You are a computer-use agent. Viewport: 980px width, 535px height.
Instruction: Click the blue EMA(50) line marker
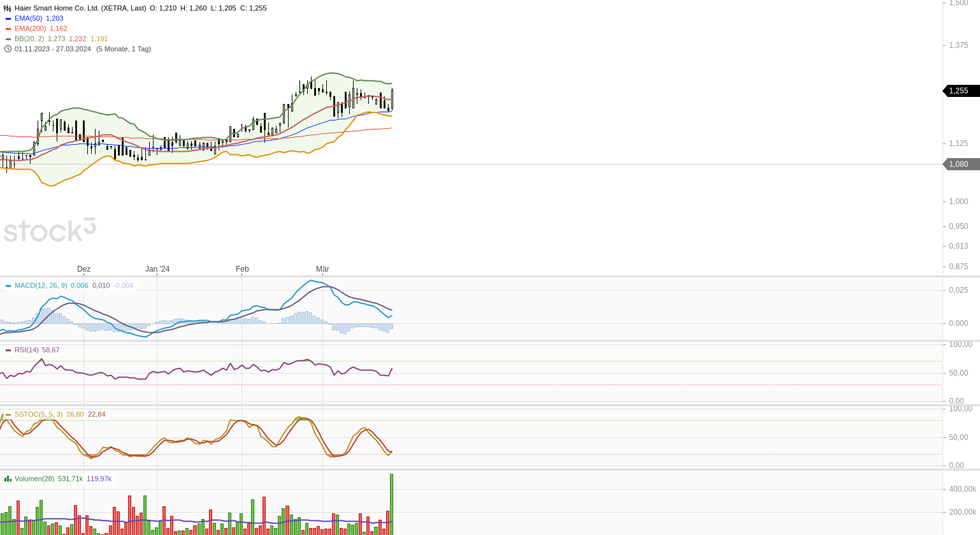tap(8, 18)
